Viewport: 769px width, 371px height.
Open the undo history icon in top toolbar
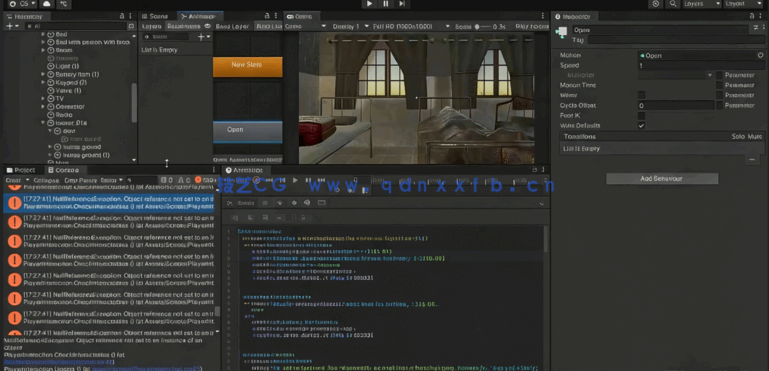tap(656, 4)
